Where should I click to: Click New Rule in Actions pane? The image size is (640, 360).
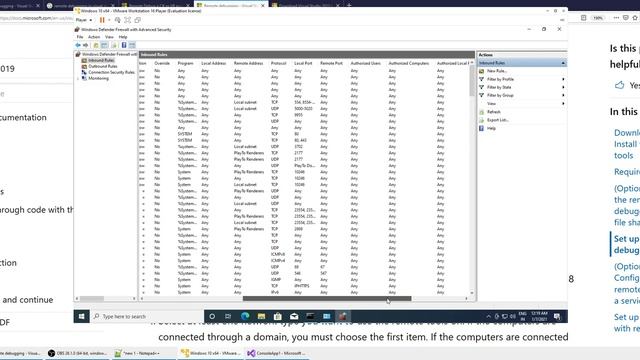point(497,71)
